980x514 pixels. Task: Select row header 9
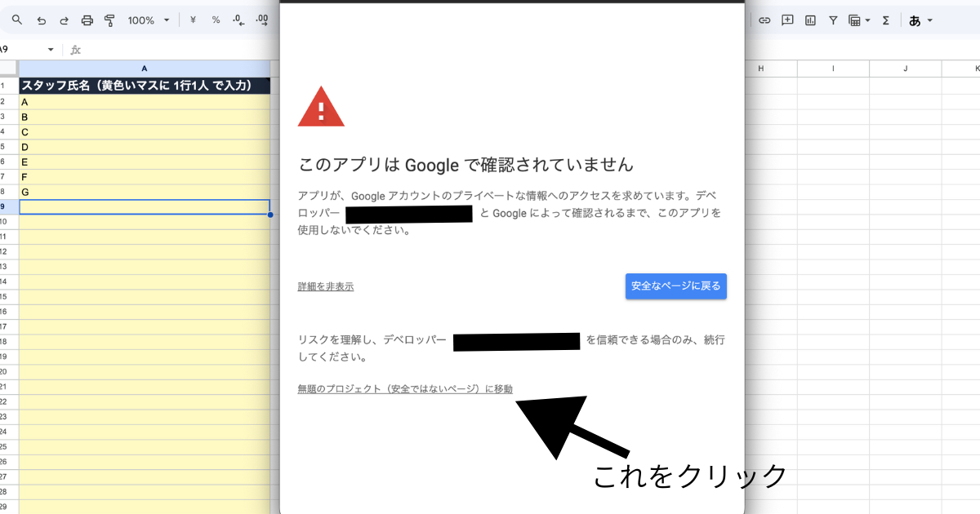9,207
